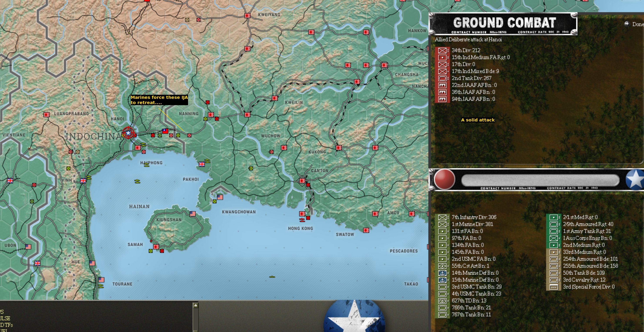This screenshot has height=332, width=644.
Task: Click the 22nd JAAF AF Bn icon
Action: click(x=442, y=85)
